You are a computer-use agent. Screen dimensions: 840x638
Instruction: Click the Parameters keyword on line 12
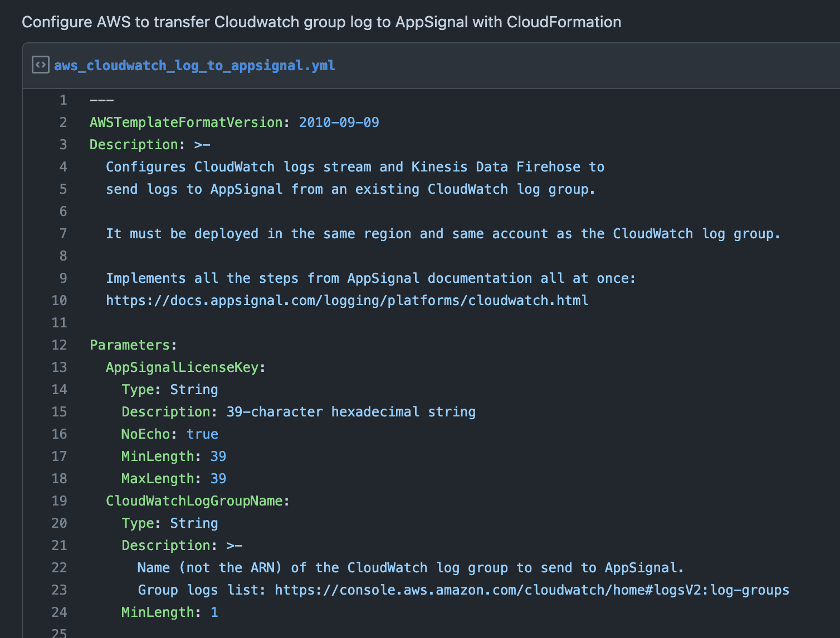[x=129, y=345]
